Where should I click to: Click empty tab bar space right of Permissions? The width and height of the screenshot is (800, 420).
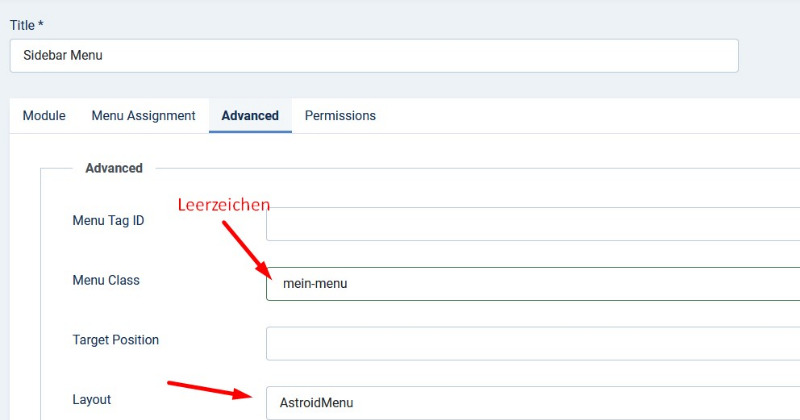[590, 116]
